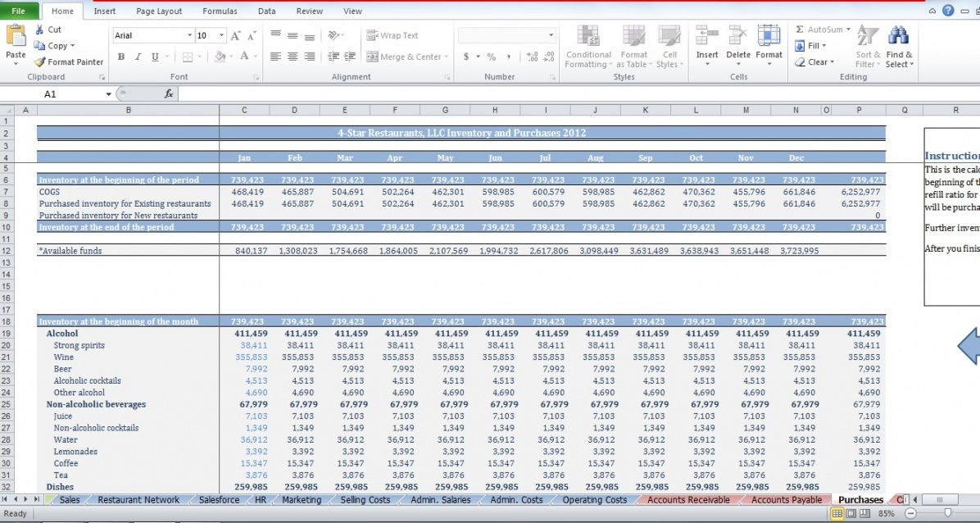This screenshot has height=523, width=980.
Task: Click the Merge & Center button
Action: [404, 57]
